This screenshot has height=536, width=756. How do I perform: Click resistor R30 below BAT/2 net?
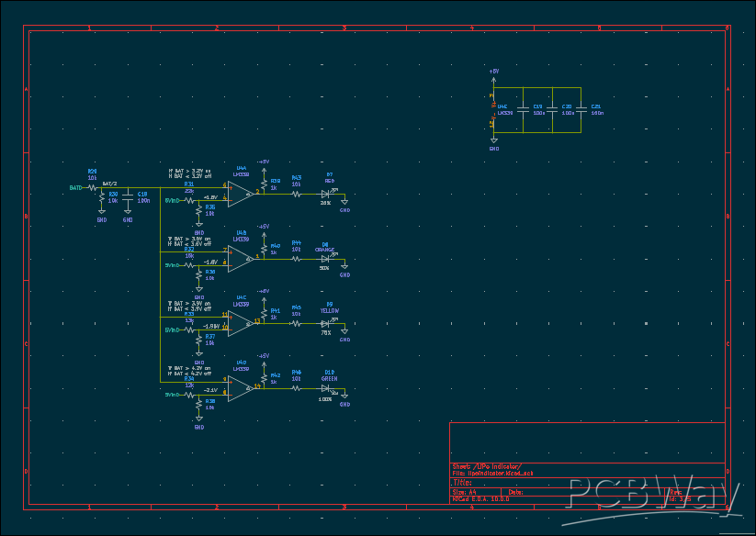102,199
